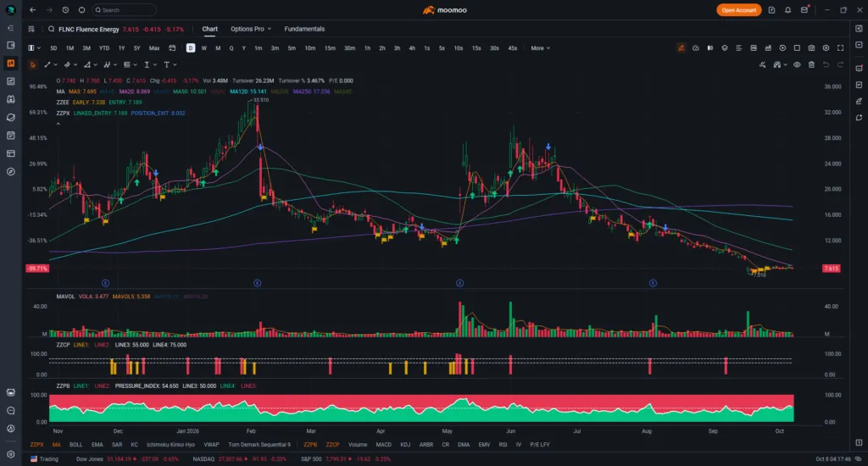Image resolution: width=868 pixels, height=466 pixels.
Task: Open the highlighted chart icon in left sidebar
Action: 10,63
